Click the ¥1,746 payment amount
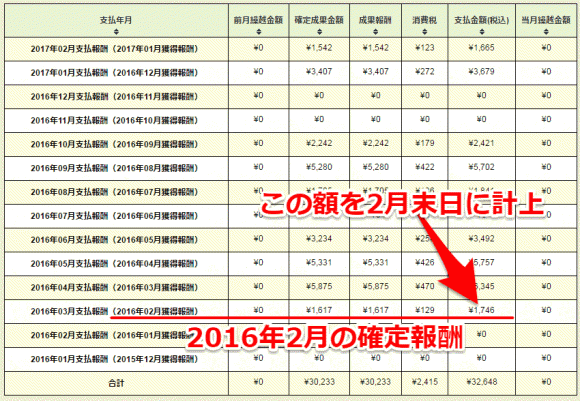The height and width of the screenshot is (401, 580). tap(482, 310)
